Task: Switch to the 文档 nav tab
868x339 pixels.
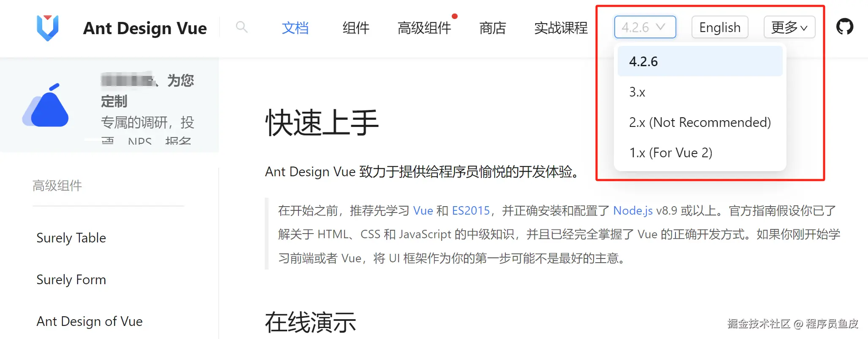Action: 295,28
